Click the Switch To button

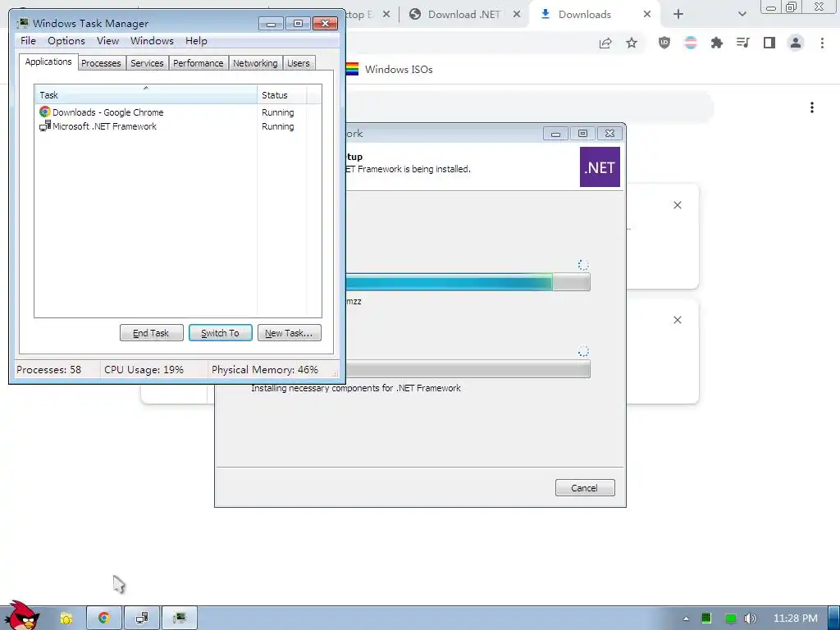click(220, 333)
